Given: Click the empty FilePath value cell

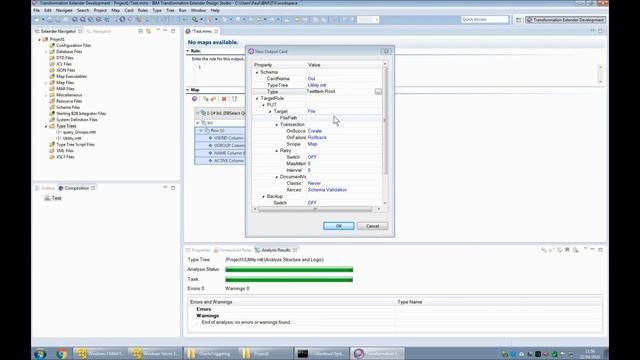Looking at the screenshot, I should [x=344, y=118].
